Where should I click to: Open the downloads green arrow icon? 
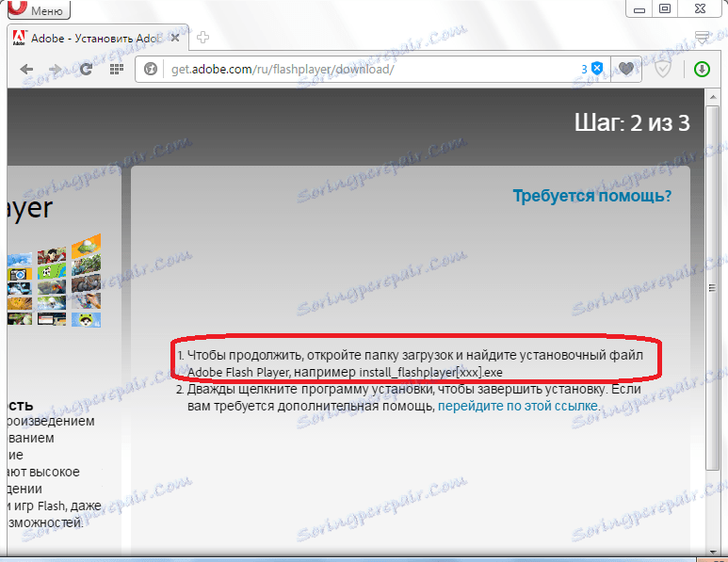click(702, 69)
